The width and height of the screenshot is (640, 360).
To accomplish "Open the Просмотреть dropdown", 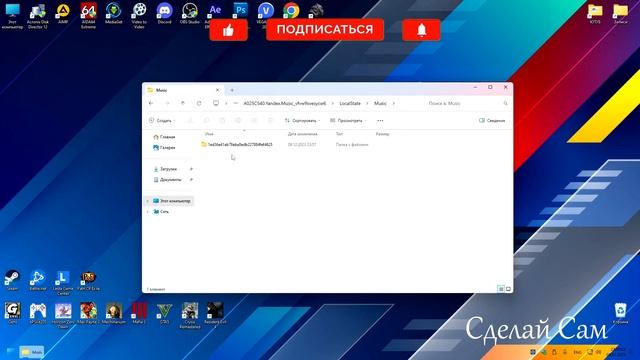I will click(x=348, y=120).
